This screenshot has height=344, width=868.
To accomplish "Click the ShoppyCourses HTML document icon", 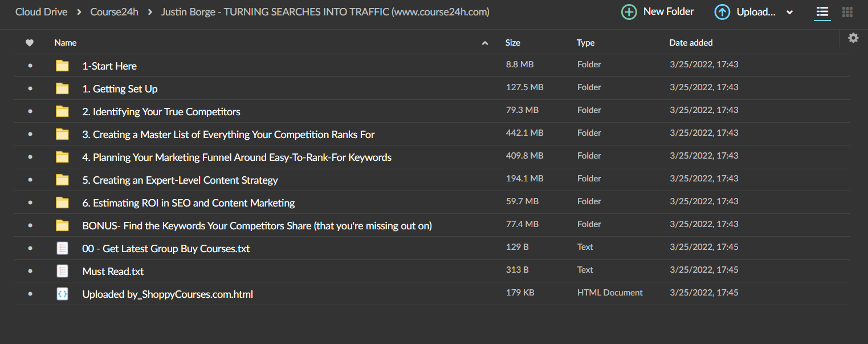I will pyautogui.click(x=62, y=294).
